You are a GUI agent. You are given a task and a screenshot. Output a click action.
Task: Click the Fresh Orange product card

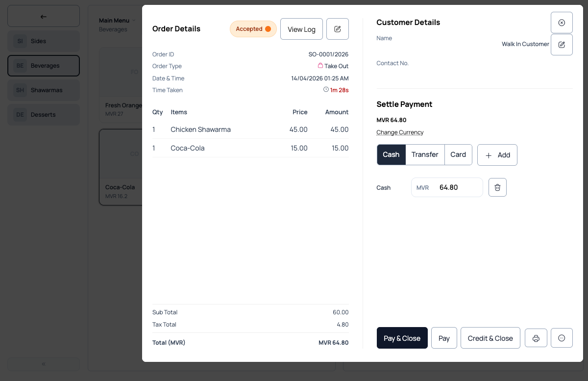(121, 84)
